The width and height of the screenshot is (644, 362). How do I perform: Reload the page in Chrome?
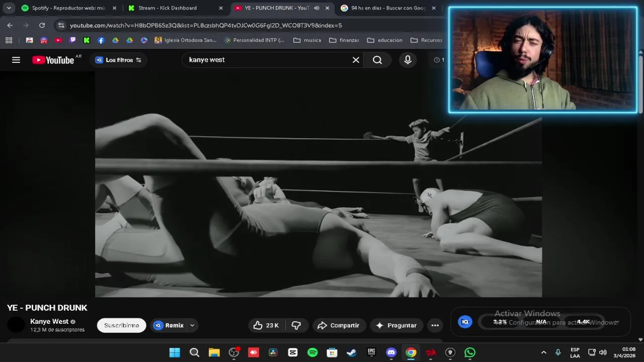(42, 25)
